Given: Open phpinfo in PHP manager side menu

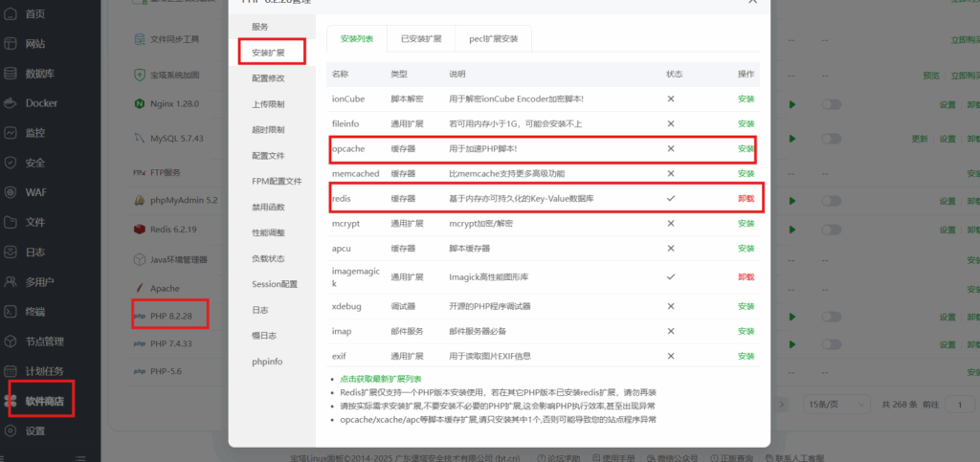Looking at the screenshot, I should [x=272, y=361].
